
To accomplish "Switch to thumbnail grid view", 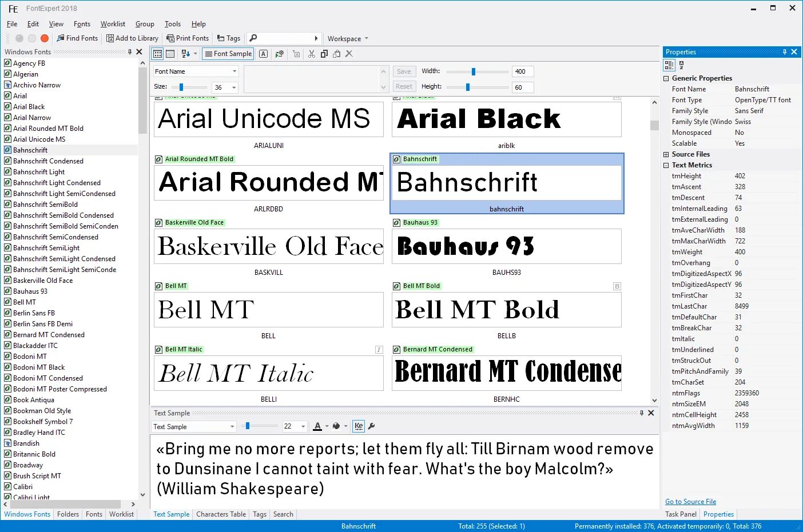I will [x=158, y=54].
